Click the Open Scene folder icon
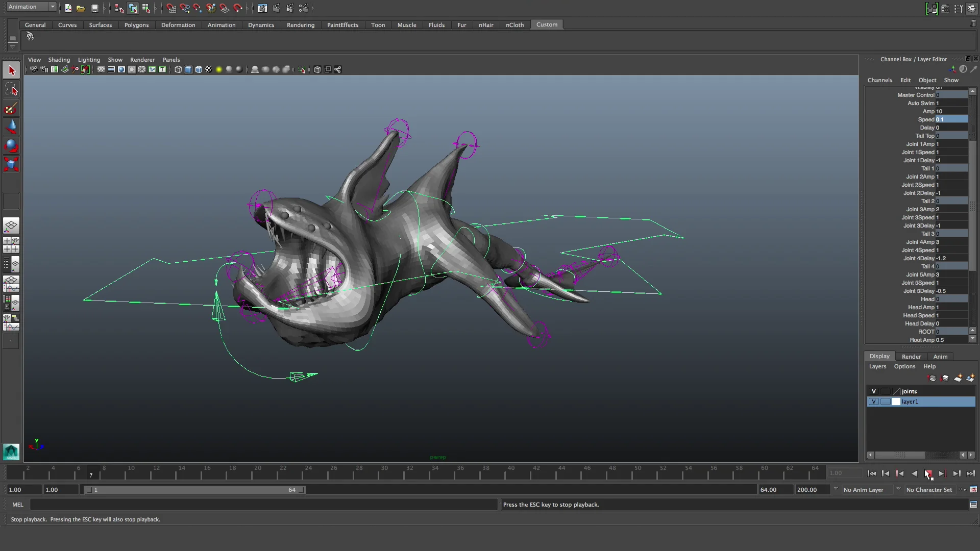Screen dimensions: 980x551 point(81,8)
